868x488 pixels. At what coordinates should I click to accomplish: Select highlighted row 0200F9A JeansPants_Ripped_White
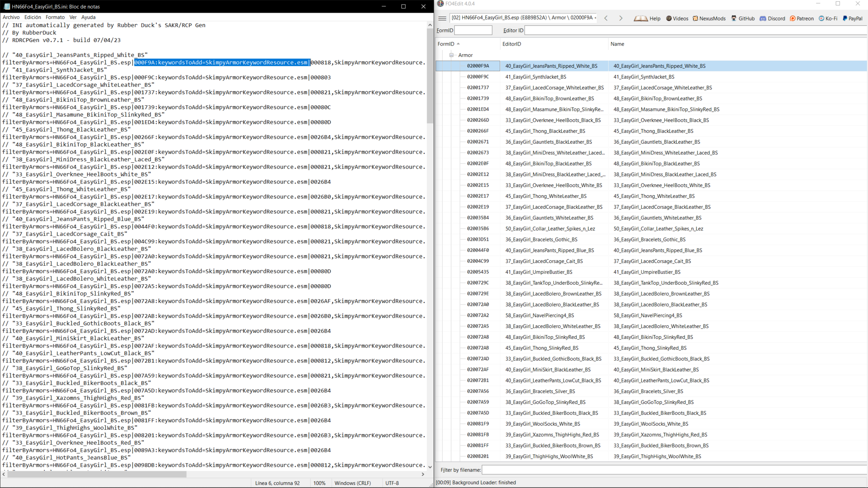tap(651, 66)
